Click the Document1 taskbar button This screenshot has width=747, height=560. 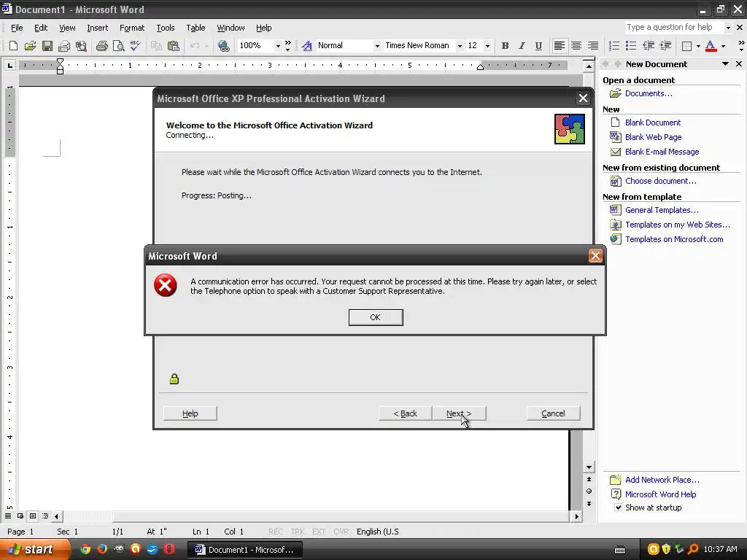pyautogui.click(x=245, y=550)
